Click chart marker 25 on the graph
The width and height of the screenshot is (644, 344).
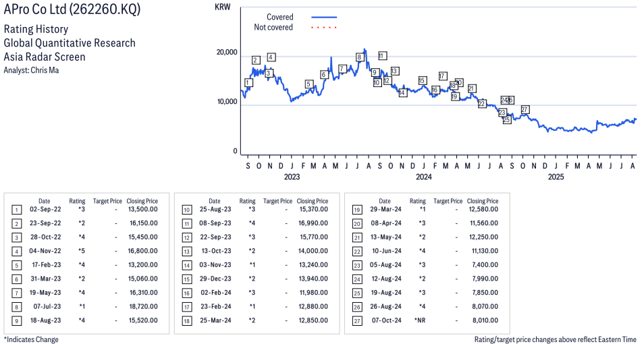coord(507,120)
